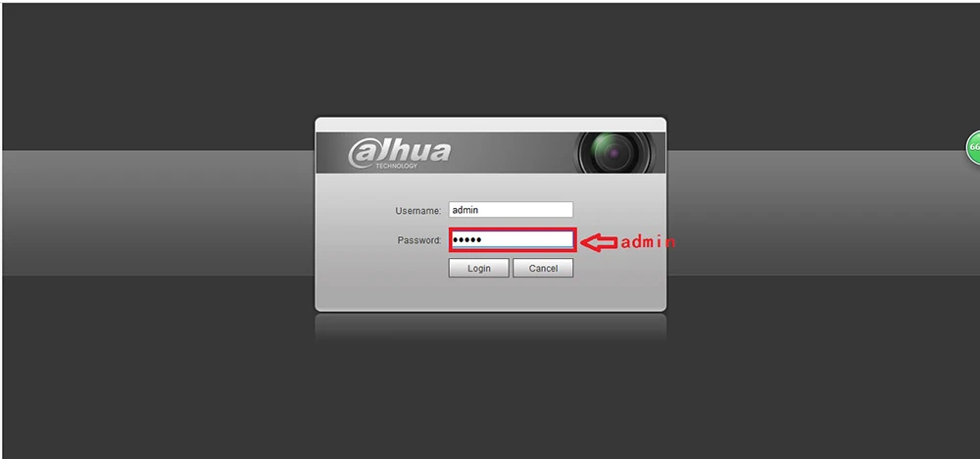Click the Password label

419,240
